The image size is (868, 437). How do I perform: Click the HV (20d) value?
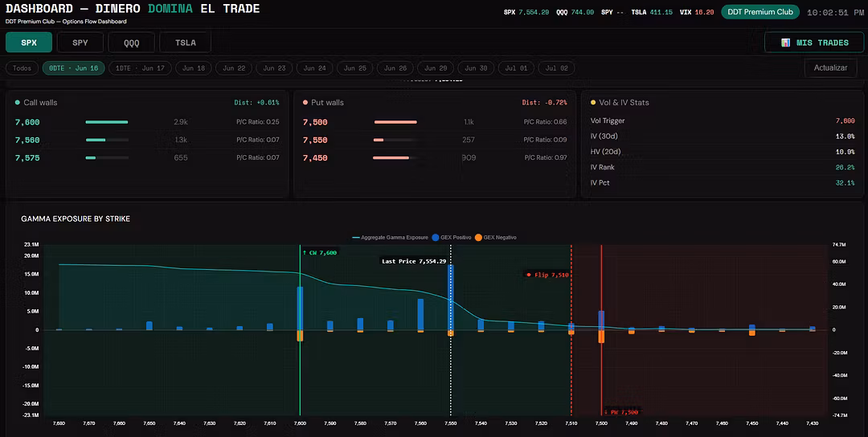click(845, 152)
